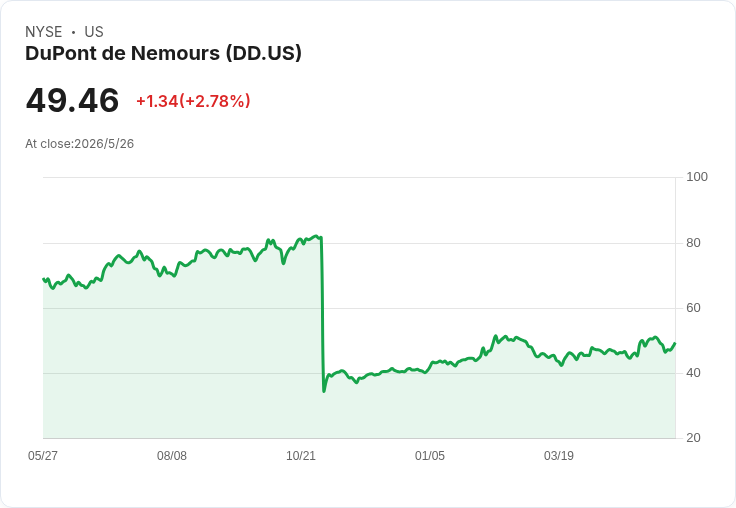Click the leftmost start of the price line
The image size is (736, 508).
(x=43, y=279)
